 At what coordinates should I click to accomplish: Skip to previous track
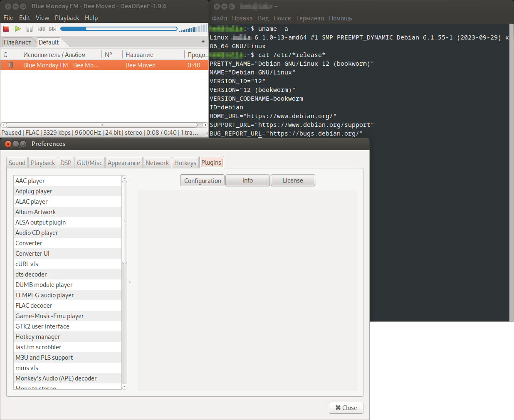(41, 29)
